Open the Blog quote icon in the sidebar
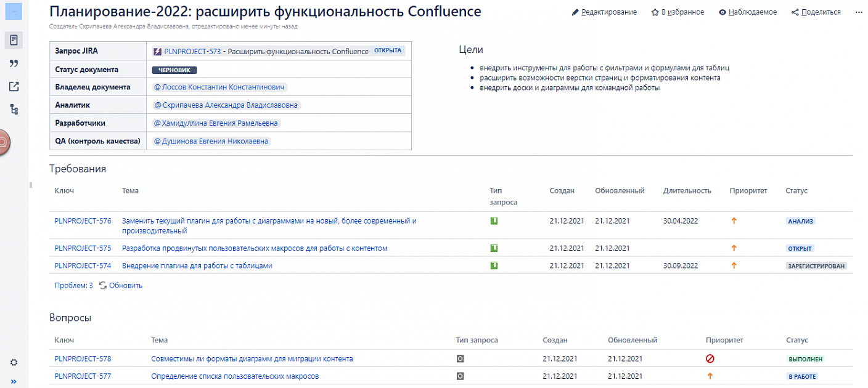Viewport: 868px width, 388px height. tap(14, 63)
